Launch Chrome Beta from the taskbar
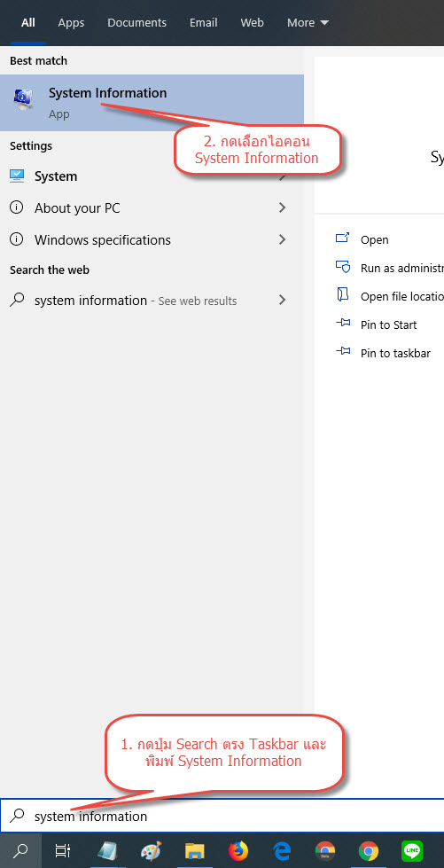The height and width of the screenshot is (868, 444). pyautogui.click(x=325, y=850)
